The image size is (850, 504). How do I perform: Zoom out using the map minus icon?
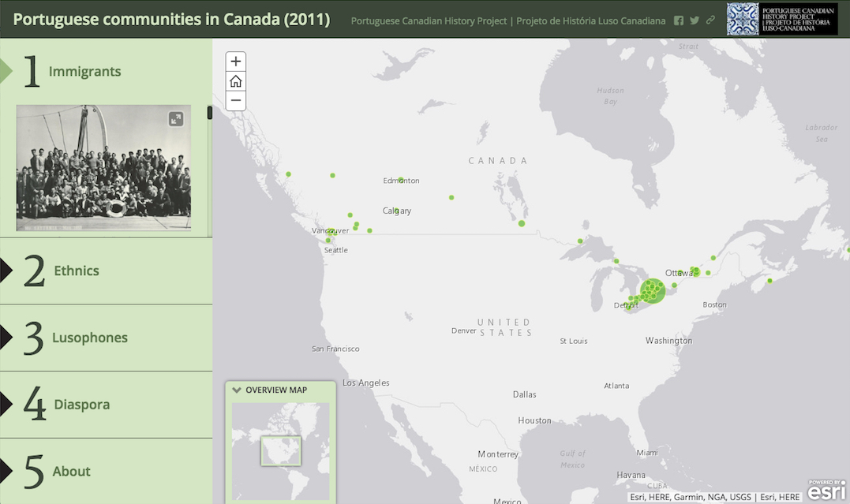[234, 100]
